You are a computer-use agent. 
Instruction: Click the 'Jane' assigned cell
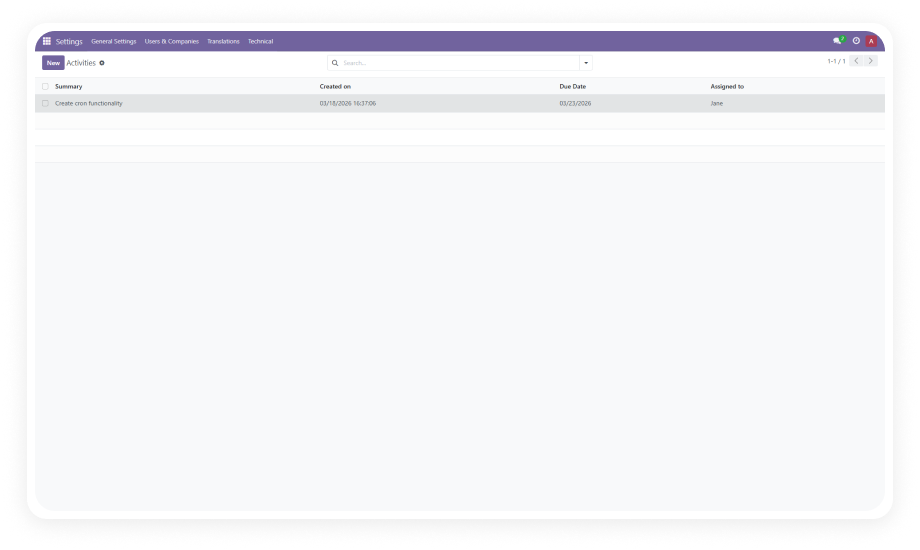(x=716, y=103)
